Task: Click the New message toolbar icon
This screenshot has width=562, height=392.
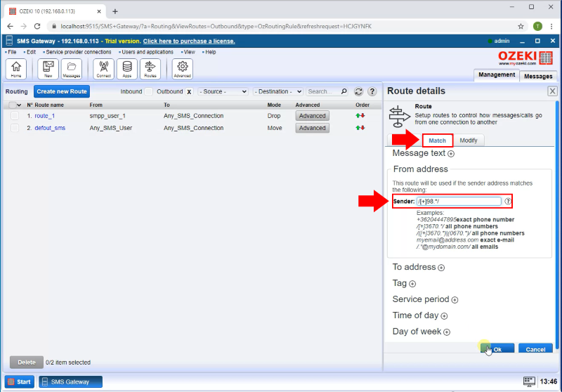Action: [48, 69]
